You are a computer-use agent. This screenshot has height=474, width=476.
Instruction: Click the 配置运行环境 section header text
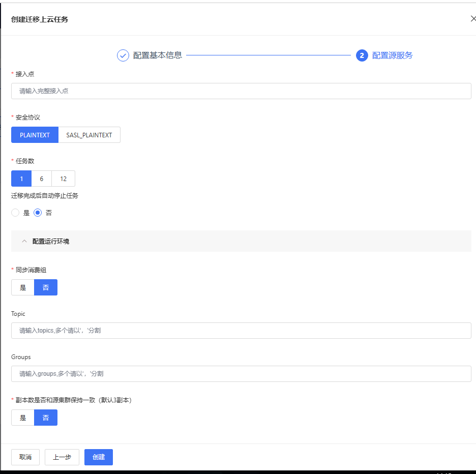[x=51, y=241]
